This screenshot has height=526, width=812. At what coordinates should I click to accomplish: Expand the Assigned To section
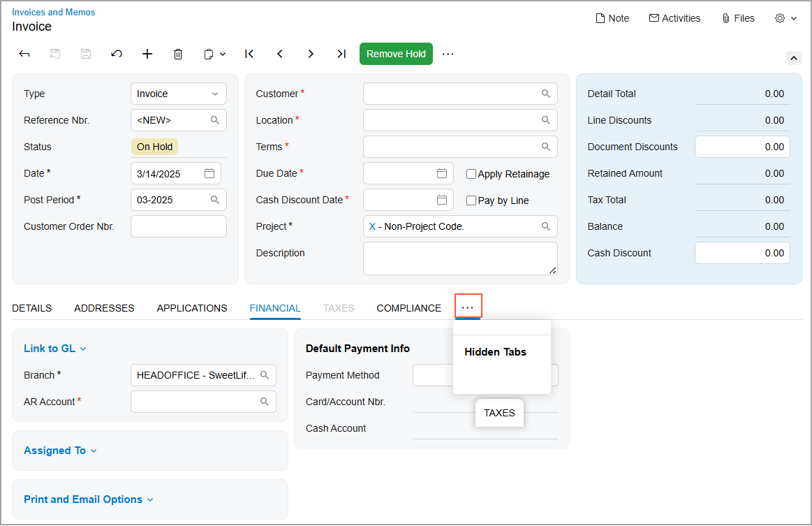[x=60, y=451]
